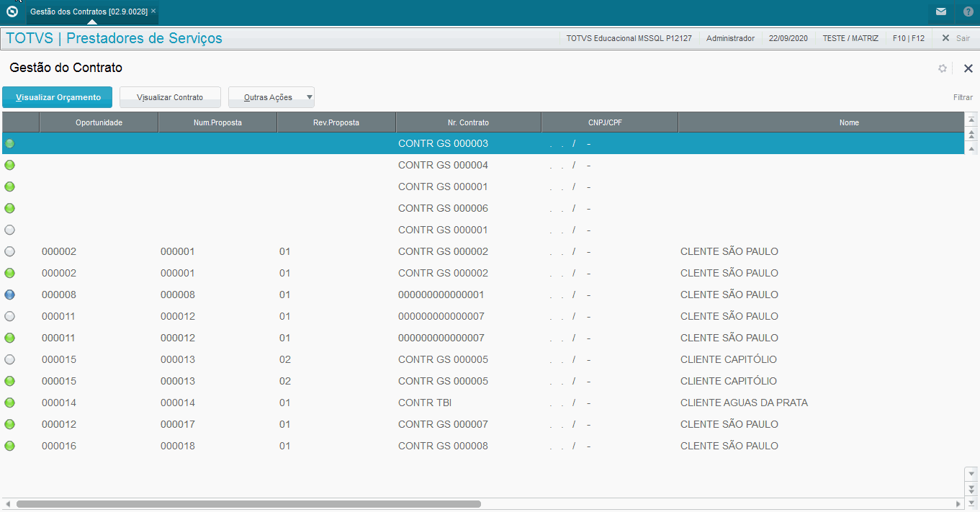Click white status icon of CONTR GS 000002 row

tap(9, 251)
